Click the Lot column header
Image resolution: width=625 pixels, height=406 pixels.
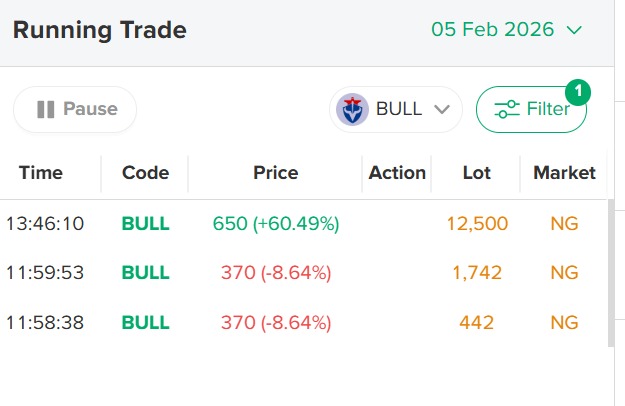point(477,173)
